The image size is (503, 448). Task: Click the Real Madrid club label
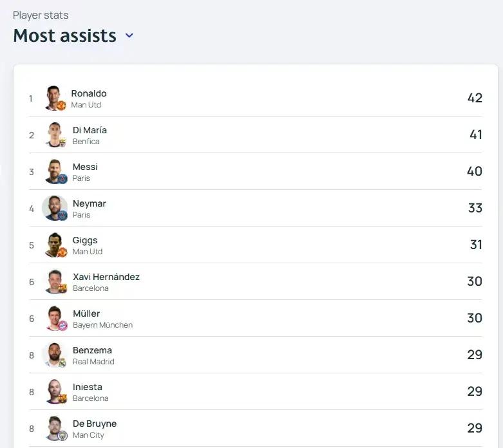(x=93, y=361)
